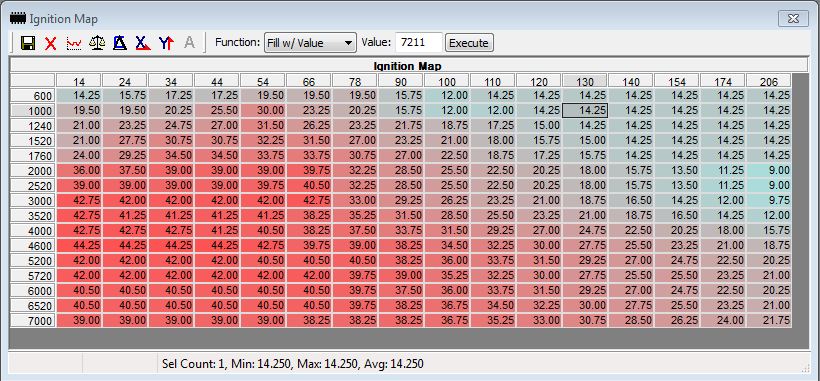The image size is (820, 381).
Task: Click the 26.25 cell in row 1240
Action: (x=309, y=125)
